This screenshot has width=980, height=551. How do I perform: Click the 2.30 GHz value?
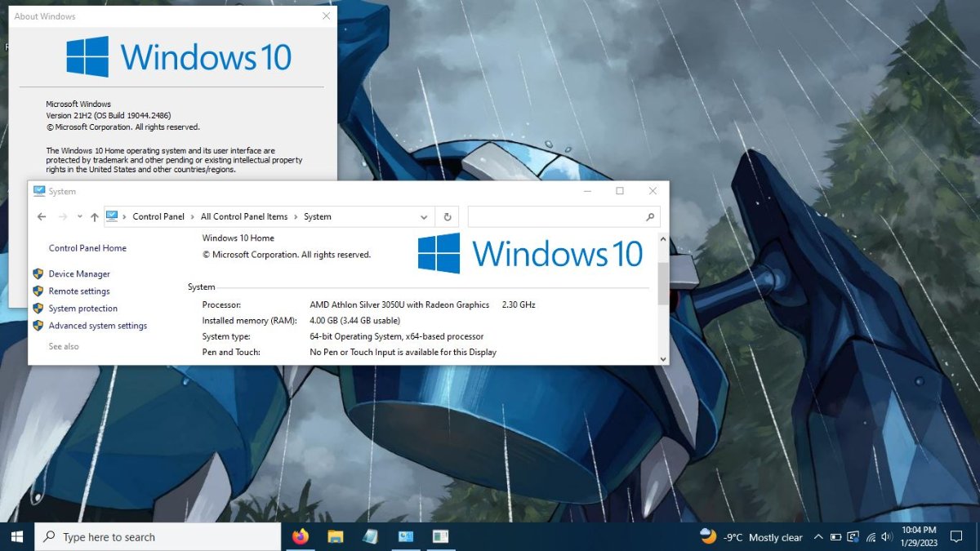pyautogui.click(x=519, y=304)
